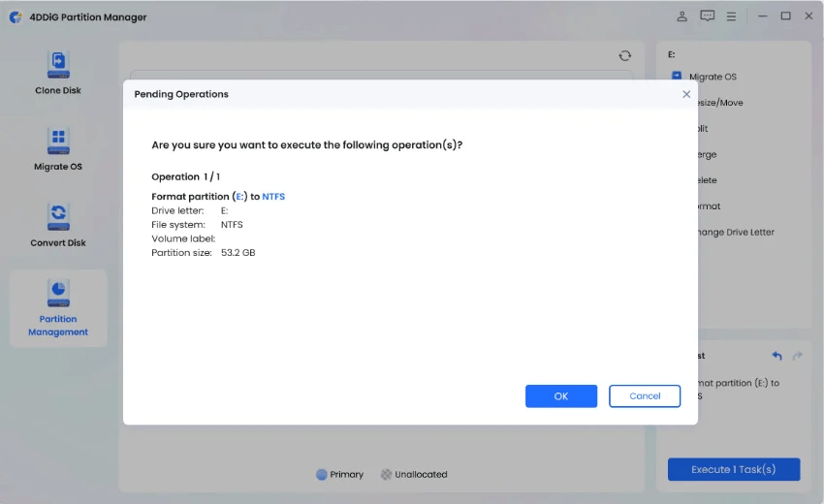
Task: Click the E: drive label in right panel
Action: pyautogui.click(x=671, y=54)
